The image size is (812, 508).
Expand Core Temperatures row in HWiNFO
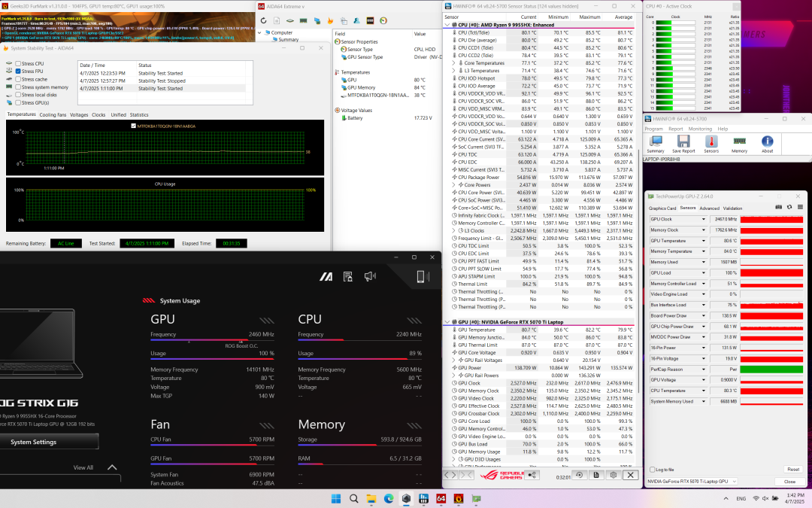point(454,63)
